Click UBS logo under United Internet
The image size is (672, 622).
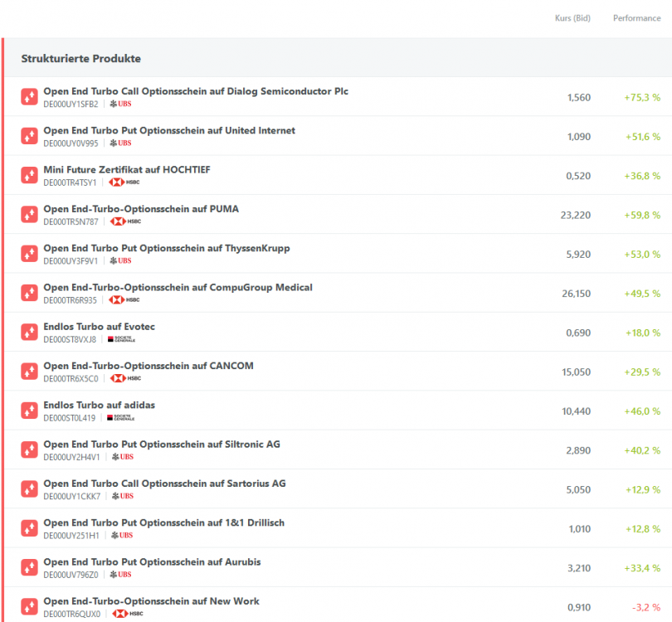[120, 143]
